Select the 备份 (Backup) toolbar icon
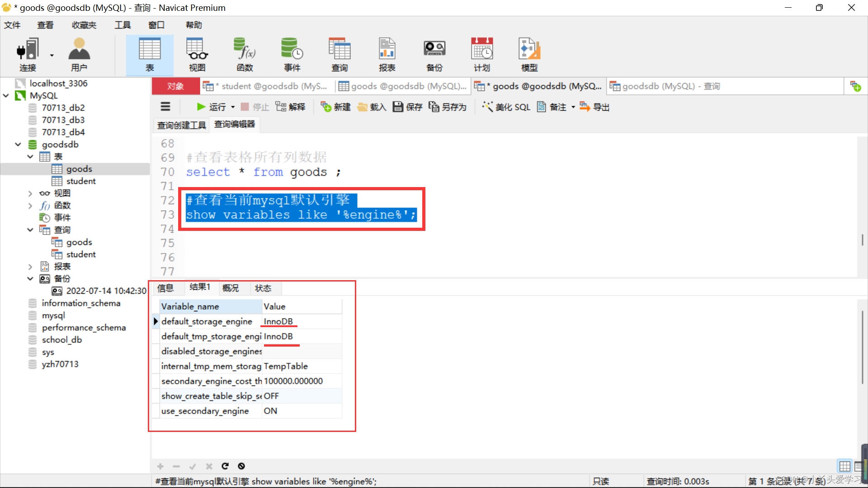Image resolution: width=868 pixels, height=488 pixels. 434,55
